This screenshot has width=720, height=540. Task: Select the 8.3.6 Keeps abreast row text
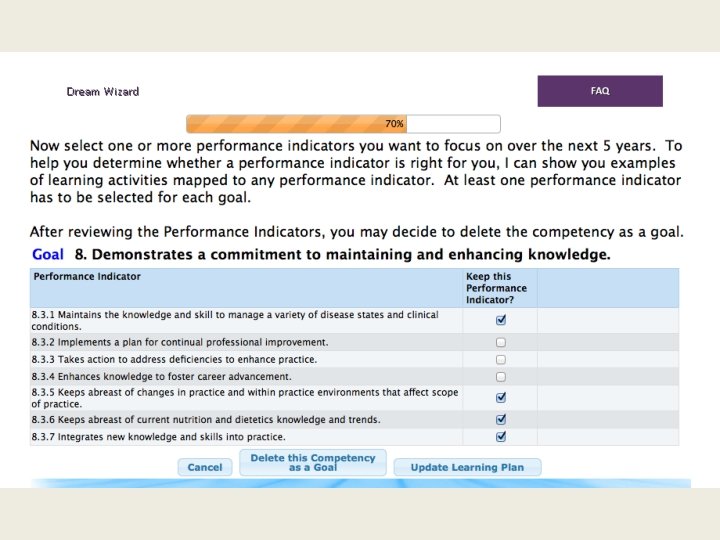coord(206,420)
